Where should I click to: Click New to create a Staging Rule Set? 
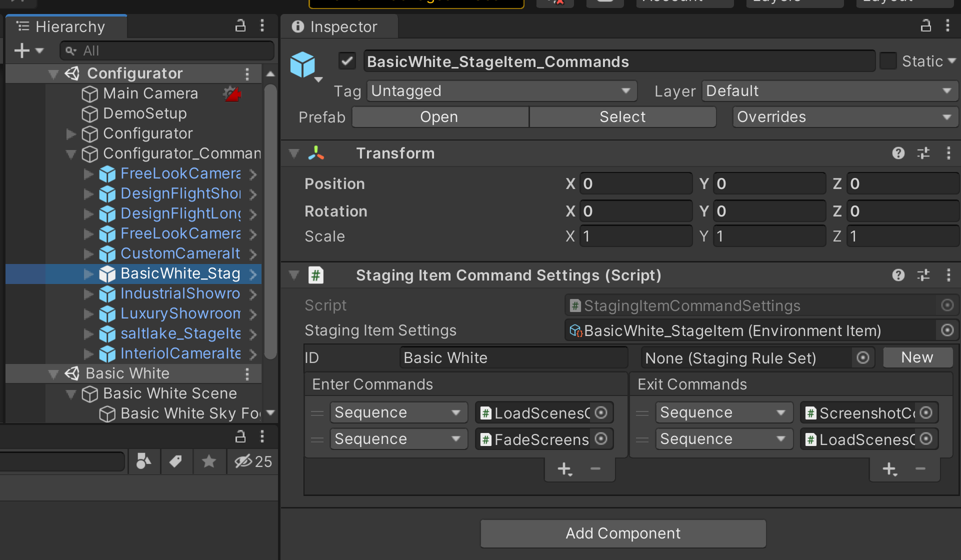pyautogui.click(x=917, y=357)
